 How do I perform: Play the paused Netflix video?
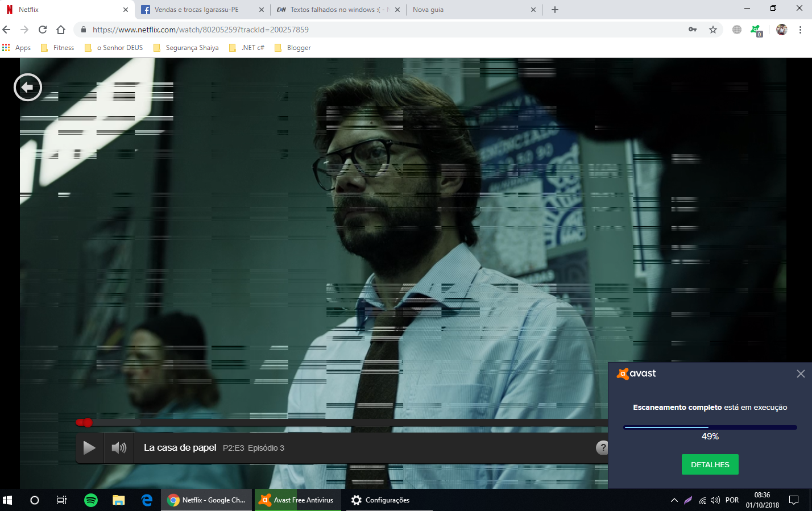pyautogui.click(x=89, y=448)
